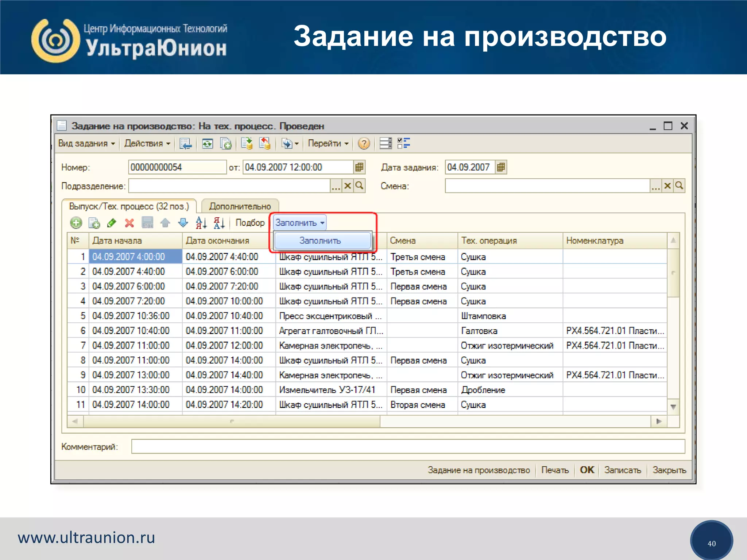Click the red X delete row icon
The image size is (747, 560).
pyautogui.click(x=129, y=223)
